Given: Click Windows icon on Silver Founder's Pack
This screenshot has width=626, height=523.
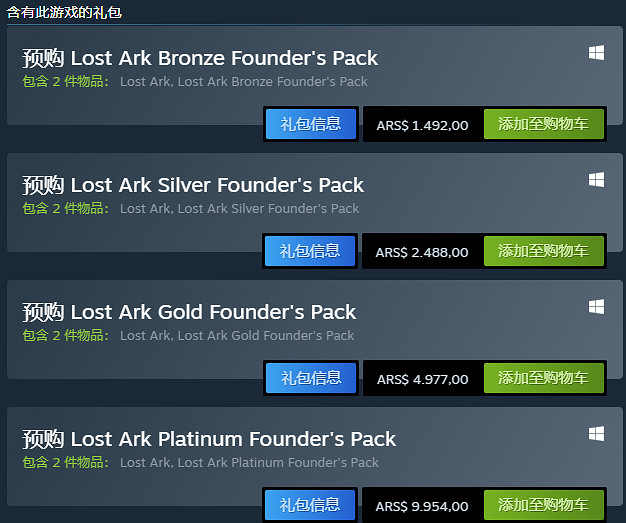Looking at the screenshot, I should click(596, 180).
